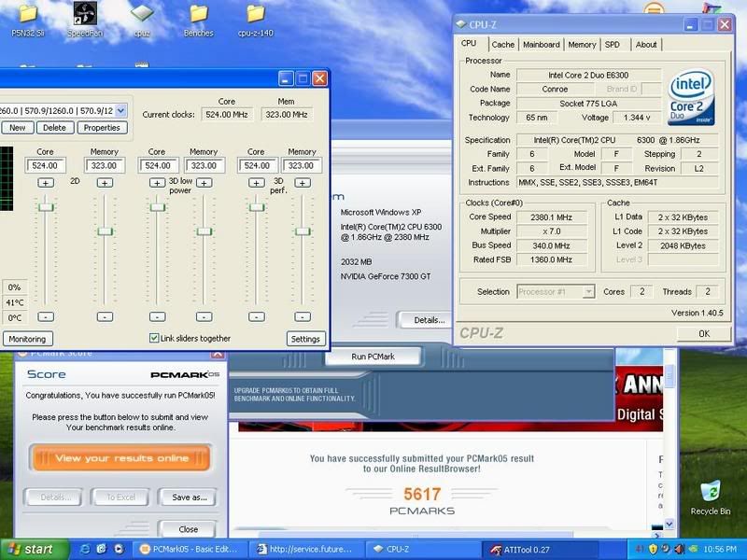The image size is (747, 560).
Task: Click the volume speaker tray icon
Action: (680, 549)
